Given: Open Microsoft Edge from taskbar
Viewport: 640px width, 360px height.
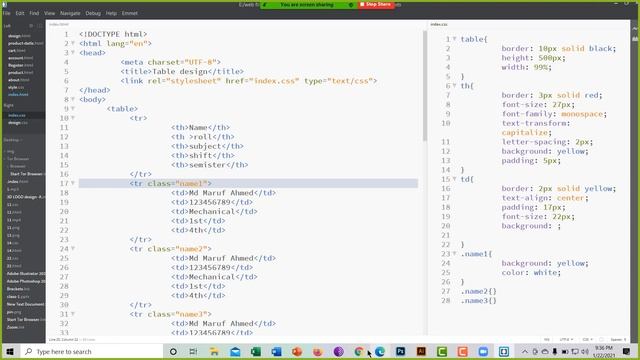Looking at the screenshot, I should [x=380, y=351].
